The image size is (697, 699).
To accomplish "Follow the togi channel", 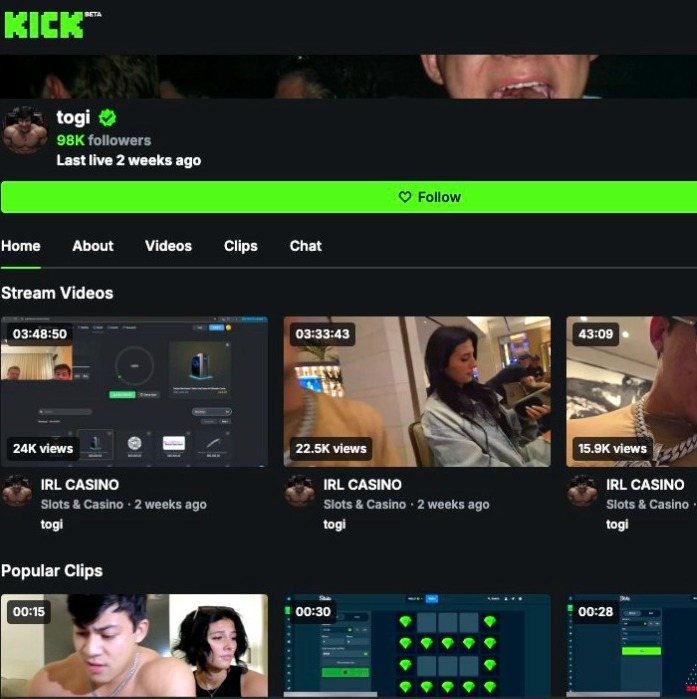I will (349, 197).
